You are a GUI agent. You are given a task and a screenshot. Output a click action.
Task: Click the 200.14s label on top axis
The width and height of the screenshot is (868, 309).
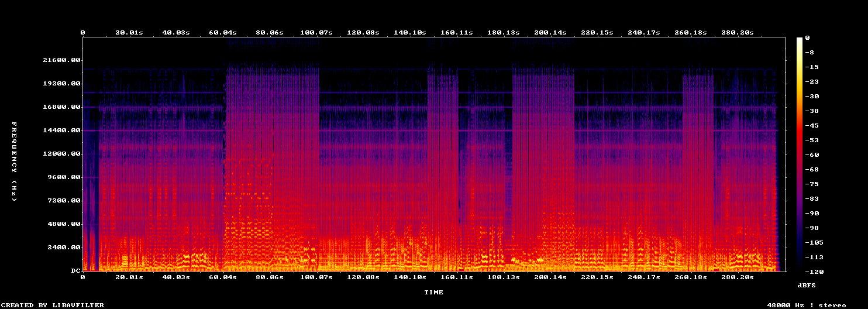(550, 33)
